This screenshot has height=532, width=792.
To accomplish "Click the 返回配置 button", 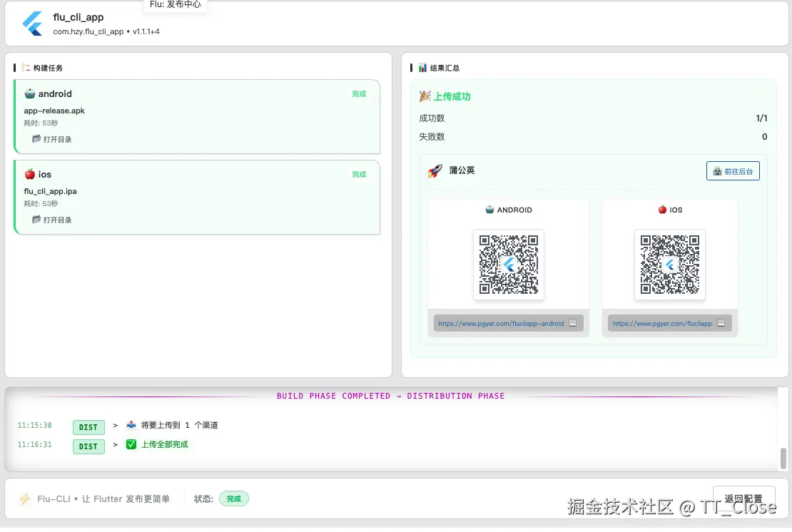I will 743,498.
